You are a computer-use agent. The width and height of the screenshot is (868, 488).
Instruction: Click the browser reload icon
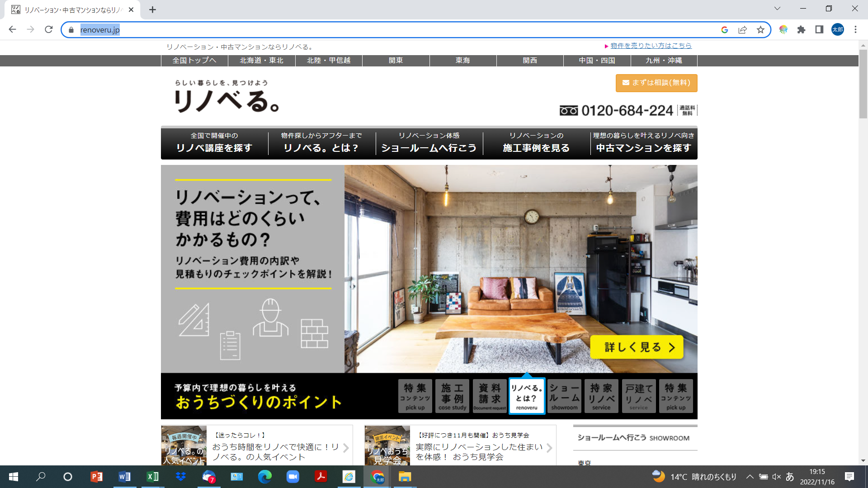click(49, 30)
